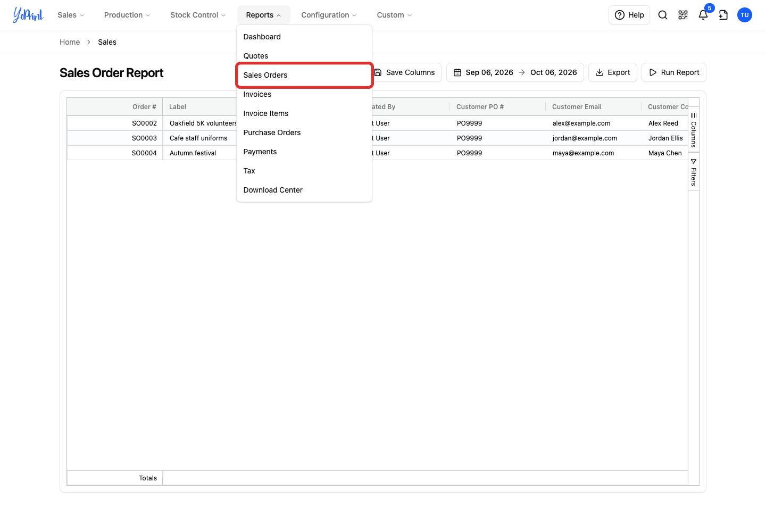
Task: Open the search icon in header
Action: click(663, 15)
